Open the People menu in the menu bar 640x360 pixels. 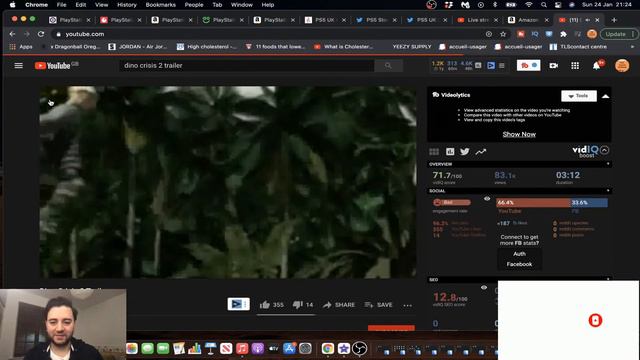(193, 5)
